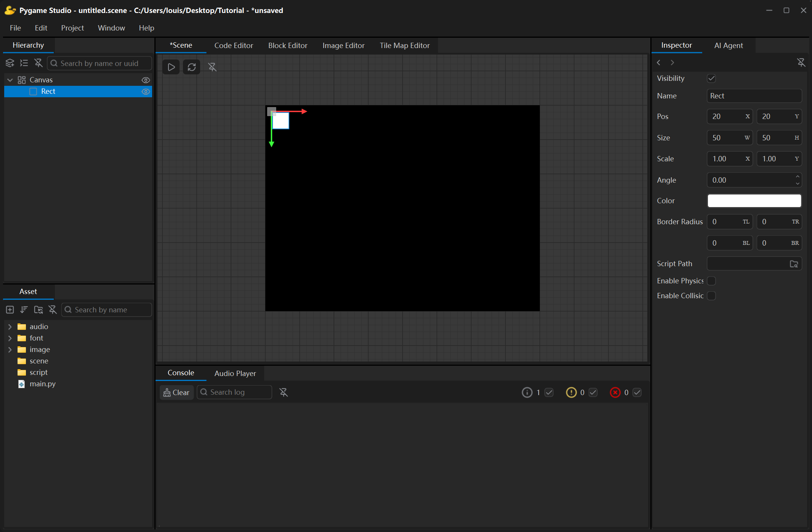Click the Asset sort icon
This screenshot has width=812, height=532.
pos(24,310)
